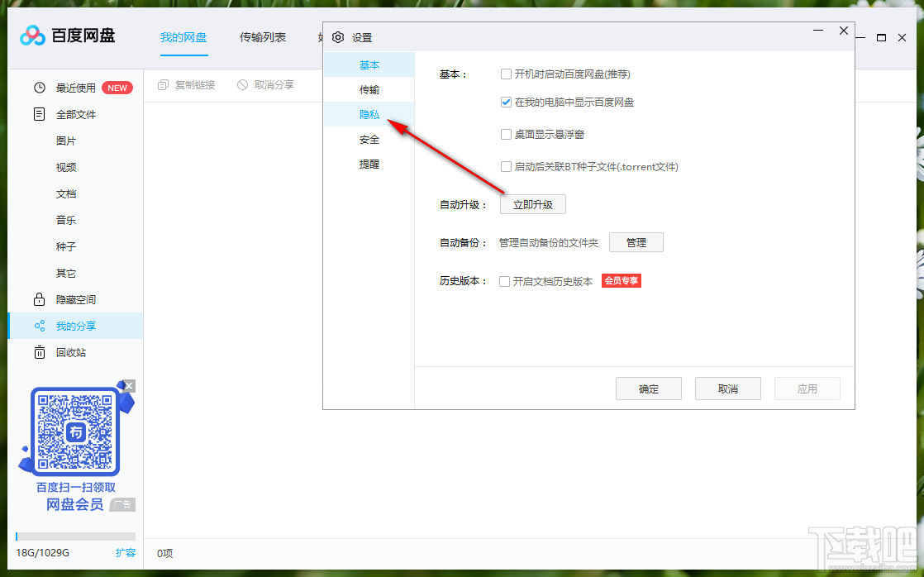
Task: Uncheck 在我的电脑中显示百度网盘
Action: pyautogui.click(x=506, y=102)
